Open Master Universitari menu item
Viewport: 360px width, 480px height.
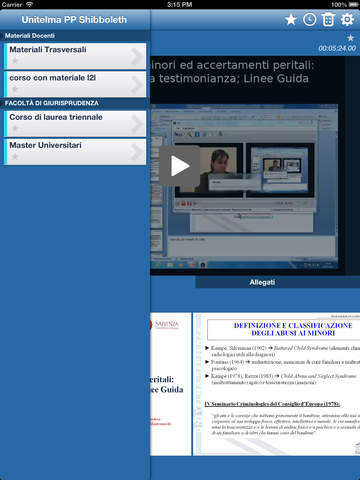pyautogui.click(x=75, y=152)
